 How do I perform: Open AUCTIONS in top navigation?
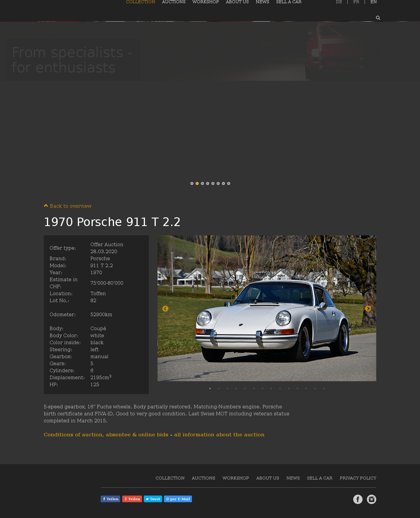[x=174, y=2]
